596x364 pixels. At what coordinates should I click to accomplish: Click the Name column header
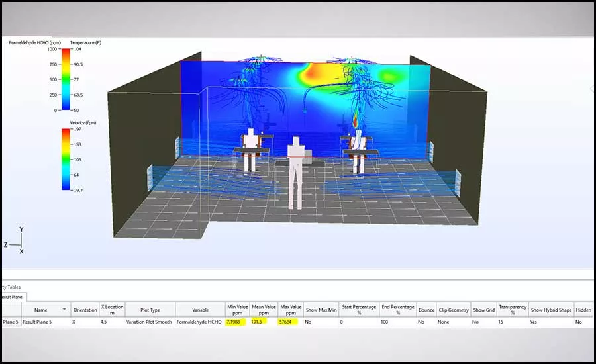(46, 310)
